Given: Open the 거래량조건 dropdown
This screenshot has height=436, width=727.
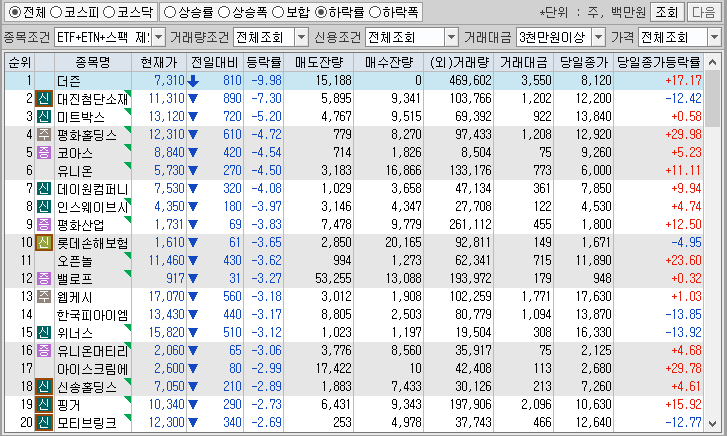Looking at the screenshot, I should tap(301, 37).
